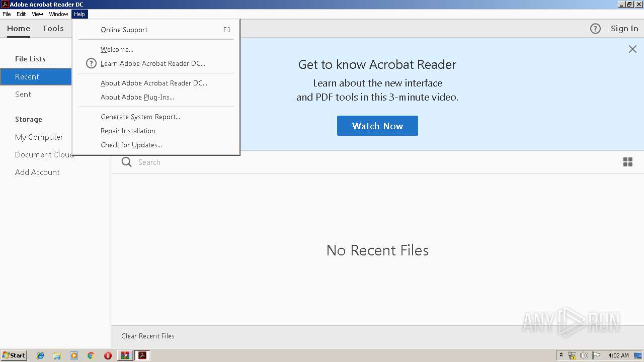The height and width of the screenshot is (362, 644).
Task: Select Recent in File Lists
Action: [36, 76]
